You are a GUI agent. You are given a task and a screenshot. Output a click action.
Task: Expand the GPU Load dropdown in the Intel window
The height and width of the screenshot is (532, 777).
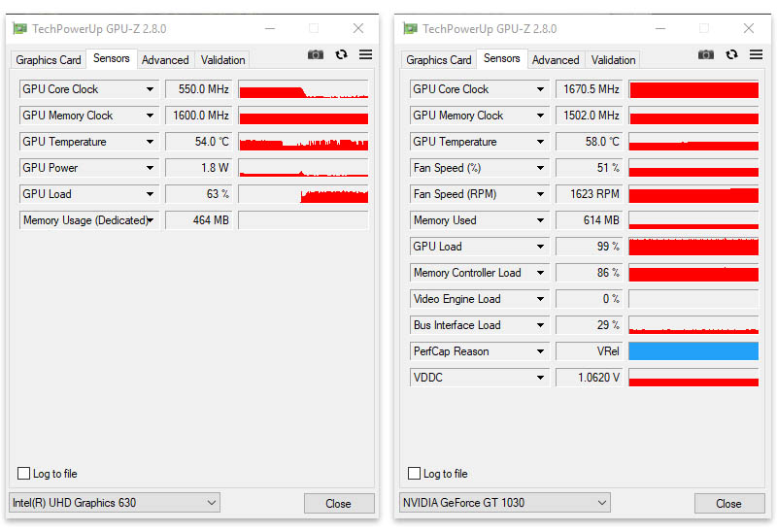pyautogui.click(x=150, y=194)
